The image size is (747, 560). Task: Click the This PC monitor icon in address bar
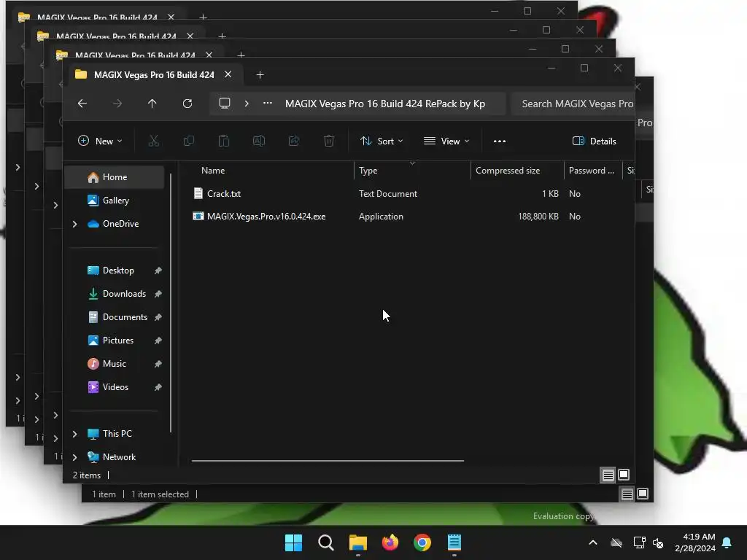coord(225,104)
